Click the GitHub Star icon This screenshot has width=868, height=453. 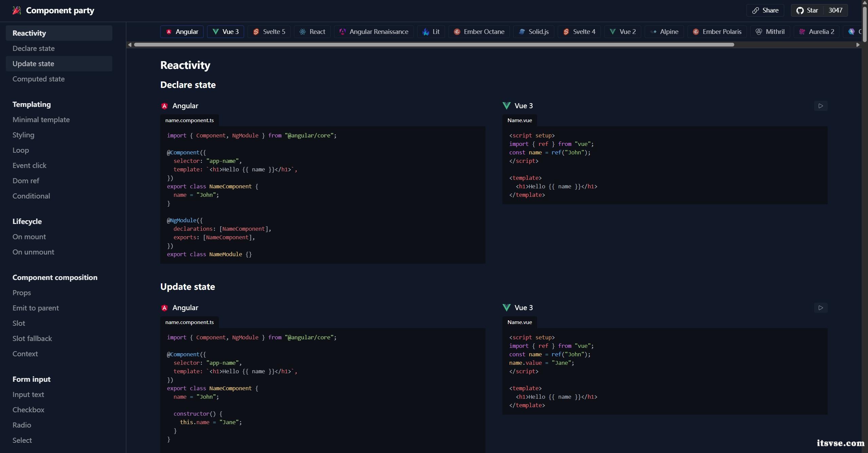click(x=800, y=11)
